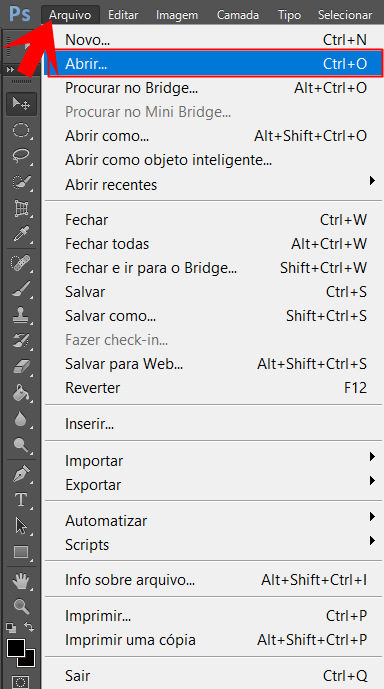Select the Type tool
Image resolution: width=384 pixels, height=689 pixels.
tap(21, 500)
